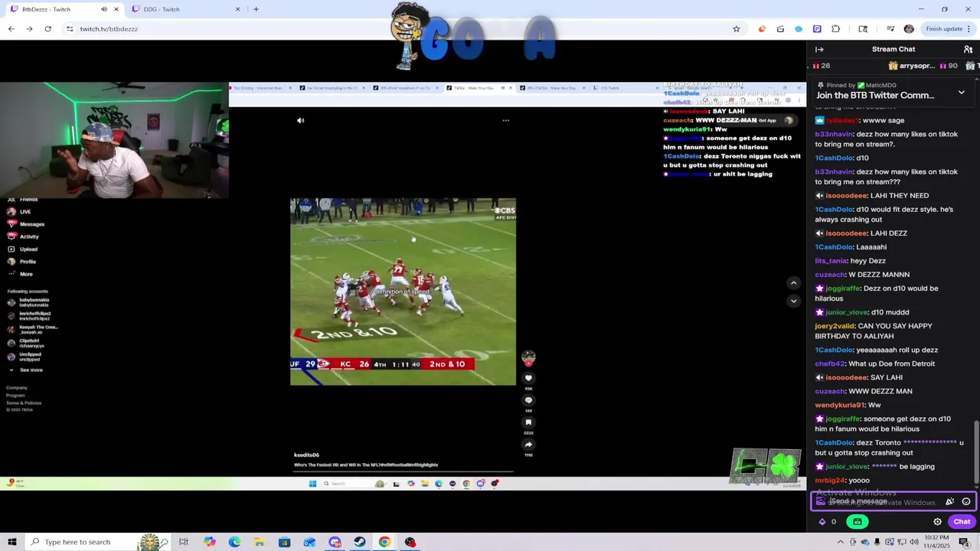980x551 pixels.
Task: Open channel points balance diamond icon
Action: coord(822,521)
